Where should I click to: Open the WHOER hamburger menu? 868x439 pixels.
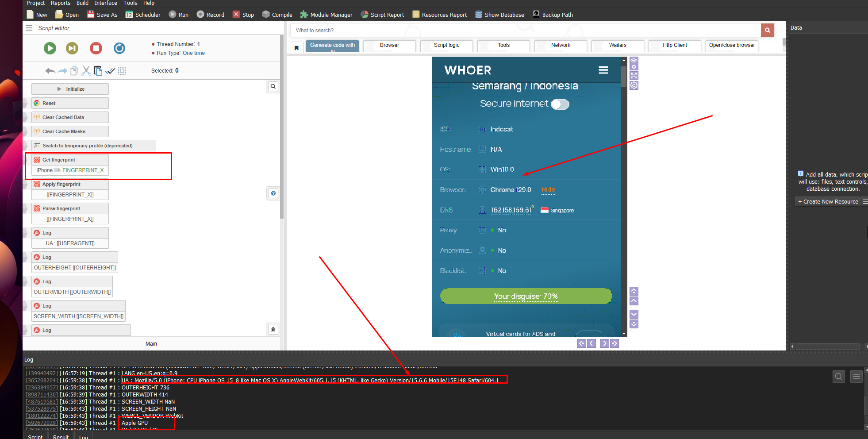pyautogui.click(x=603, y=70)
